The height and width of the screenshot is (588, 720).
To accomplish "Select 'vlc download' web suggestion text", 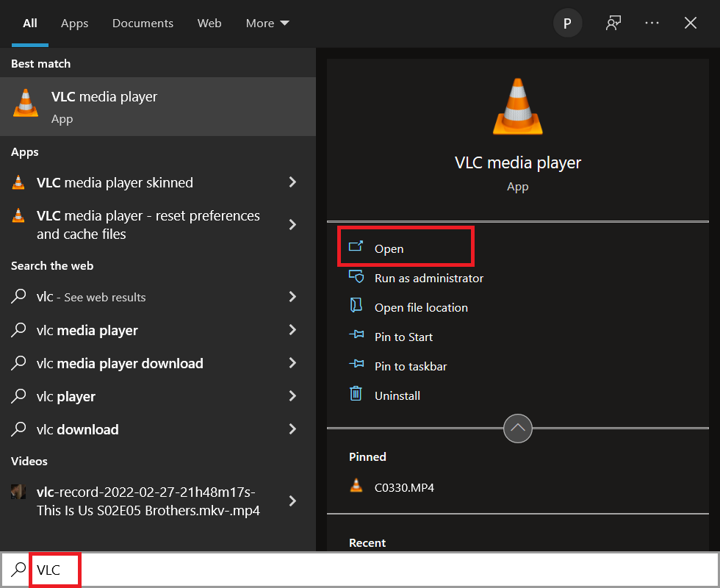I will coord(77,429).
